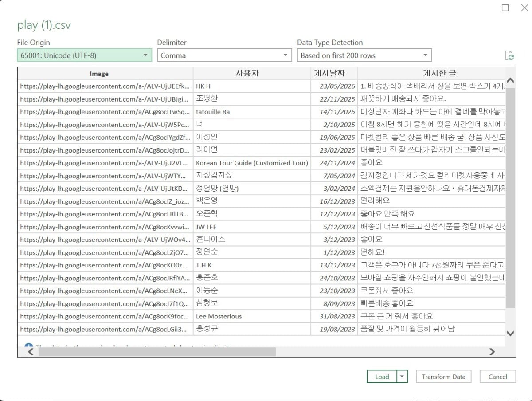Viewport: 532px width, 401px height.
Task: Select the 사용자 column header
Action: point(252,74)
